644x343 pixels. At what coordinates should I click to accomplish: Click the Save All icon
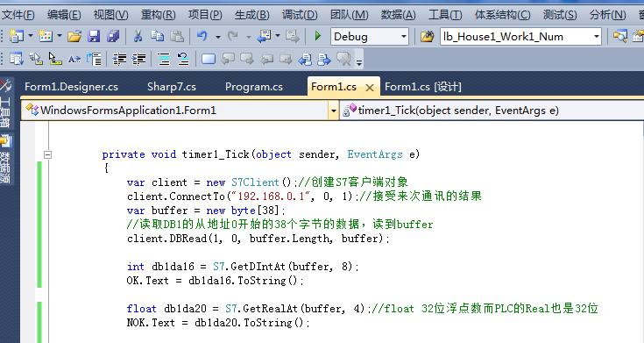pos(113,37)
